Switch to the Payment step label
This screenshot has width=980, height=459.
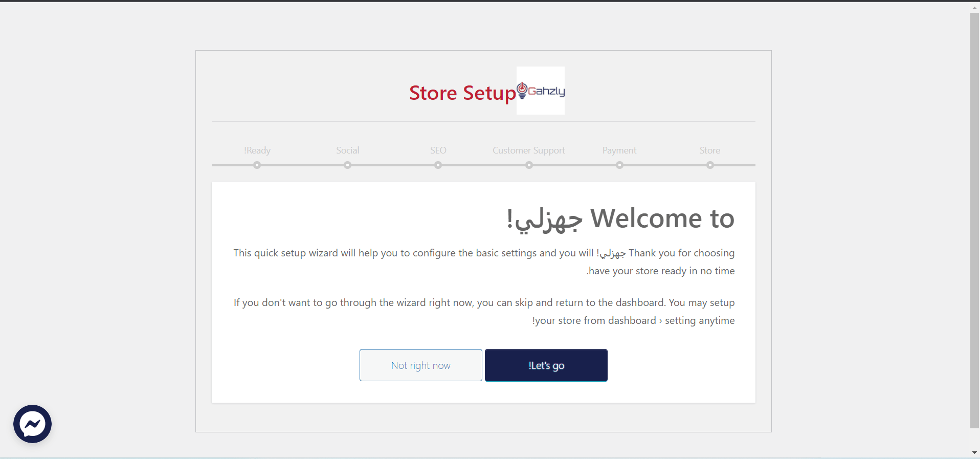coord(619,150)
